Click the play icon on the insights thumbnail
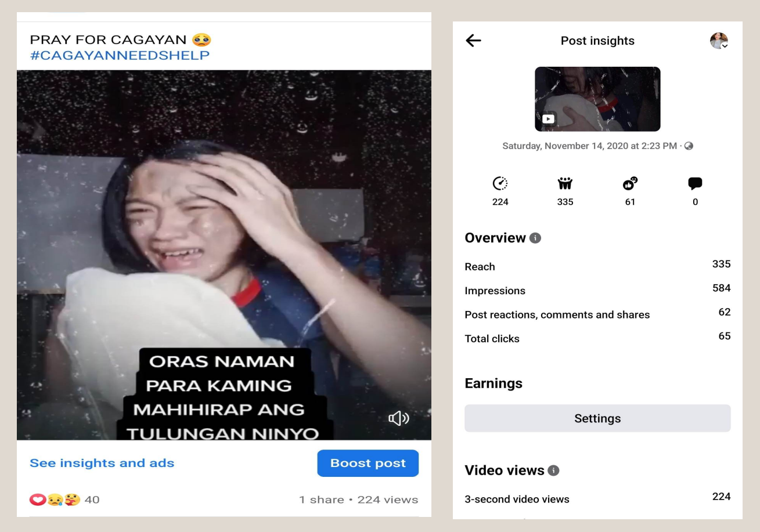760x532 pixels. tap(548, 118)
